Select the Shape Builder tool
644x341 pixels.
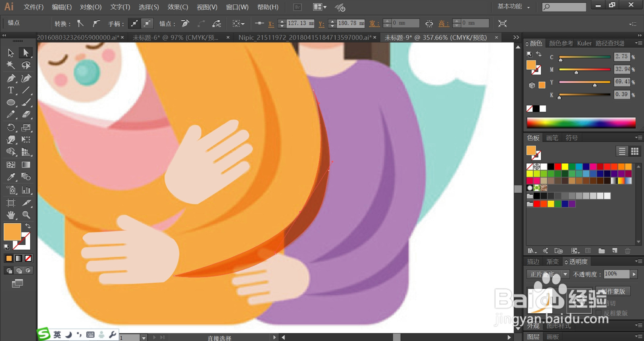pyautogui.click(x=11, y=152)
